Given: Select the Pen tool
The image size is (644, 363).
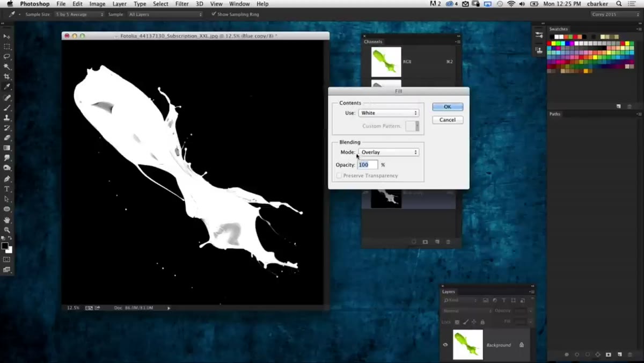Looking at the screenshot, I should point(7,179).
